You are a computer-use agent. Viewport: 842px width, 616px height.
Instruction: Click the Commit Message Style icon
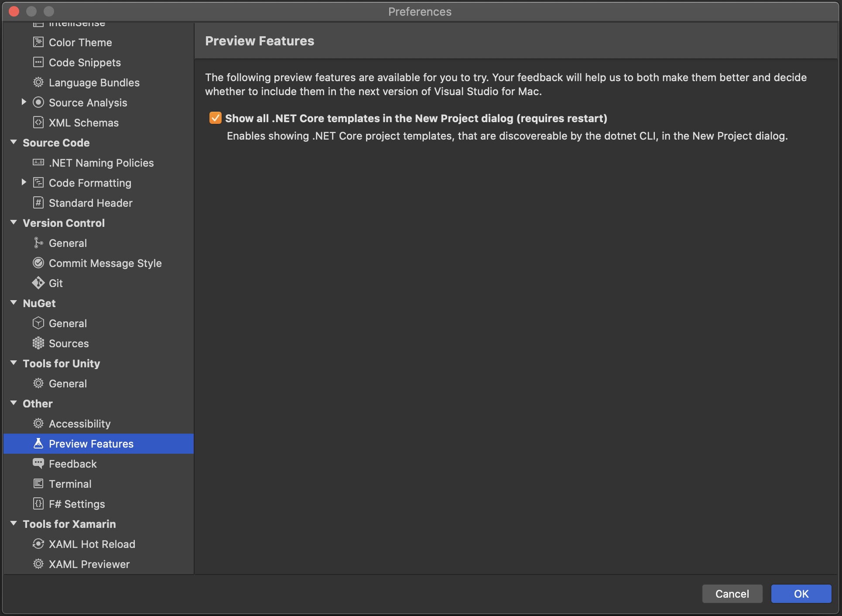pyautogui.click(x=37, y=263)
